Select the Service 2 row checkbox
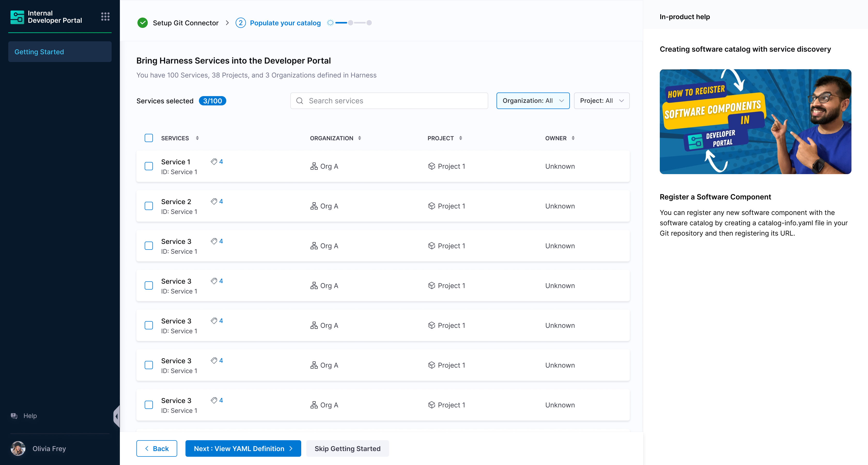This screenshot has width=868, height=465. click(149, 206)
